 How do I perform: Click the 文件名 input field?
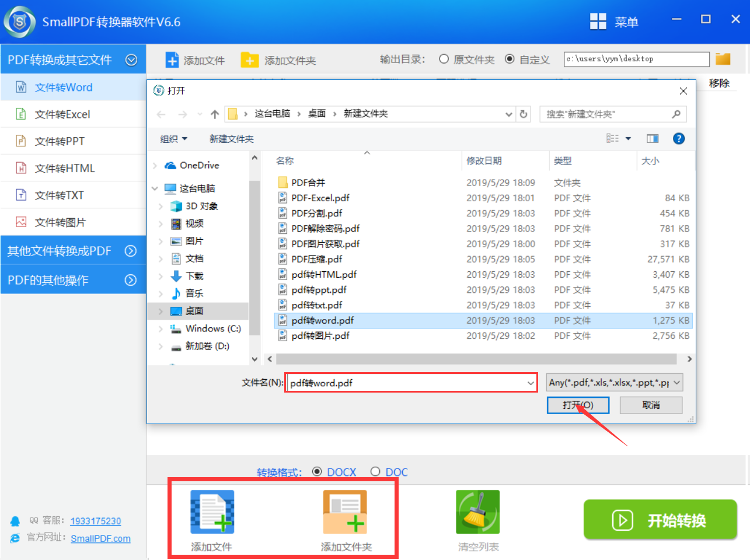point(411,383)
